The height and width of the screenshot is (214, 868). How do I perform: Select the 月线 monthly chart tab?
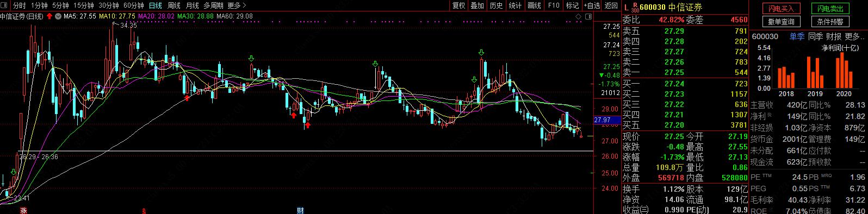[x=193, y=5]
